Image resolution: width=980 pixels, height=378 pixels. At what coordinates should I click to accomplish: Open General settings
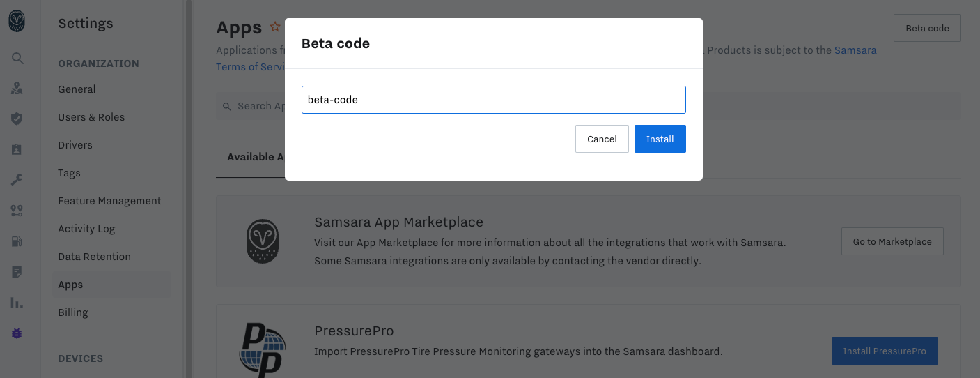[x=77, y=89]
